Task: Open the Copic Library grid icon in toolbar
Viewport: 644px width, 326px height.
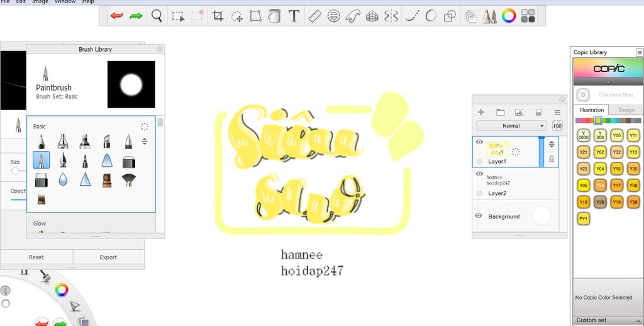Action: click(x=528, y=16)
